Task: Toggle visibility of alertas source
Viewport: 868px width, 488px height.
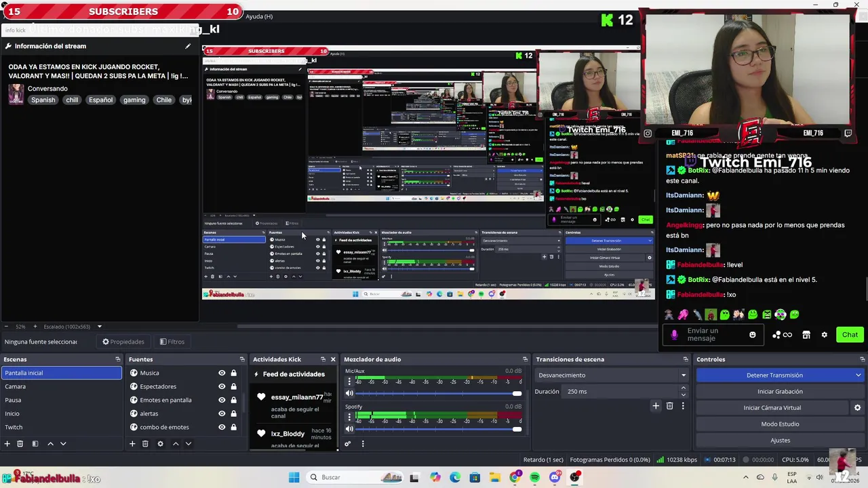Action: 222,413
